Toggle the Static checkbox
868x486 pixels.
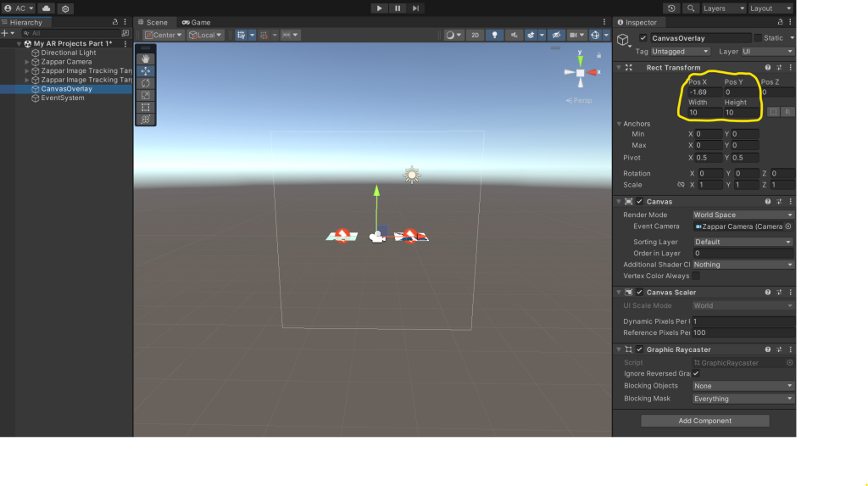758,38
